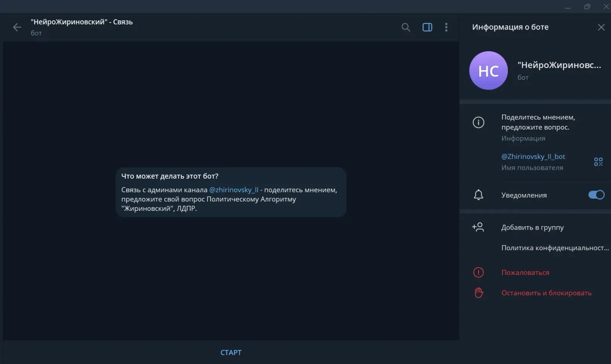
Task: Click 'Информация о боте' panel title
Action: click(510, 27)
